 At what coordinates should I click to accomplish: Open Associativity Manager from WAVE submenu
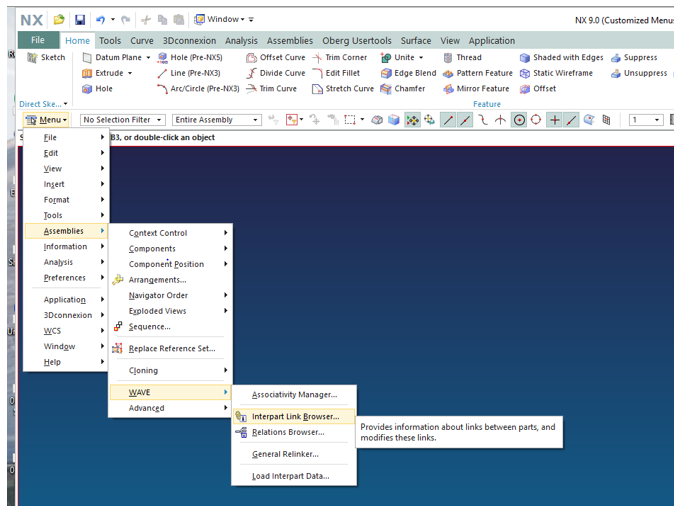[x=294, y=395]
